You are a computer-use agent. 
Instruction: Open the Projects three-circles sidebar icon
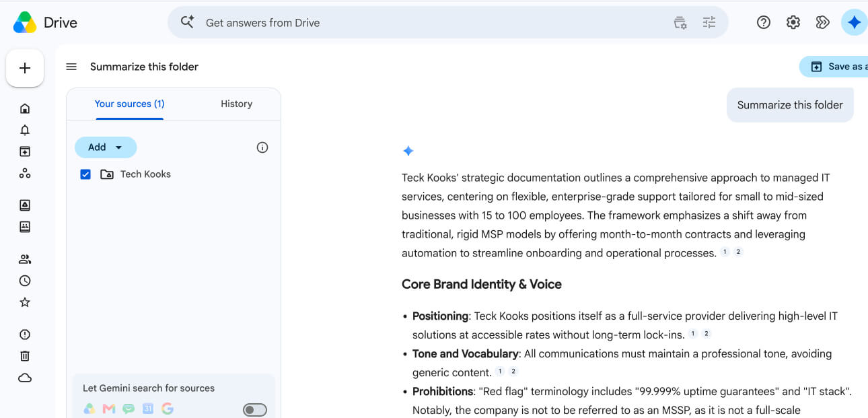click(x=25, y=173)
